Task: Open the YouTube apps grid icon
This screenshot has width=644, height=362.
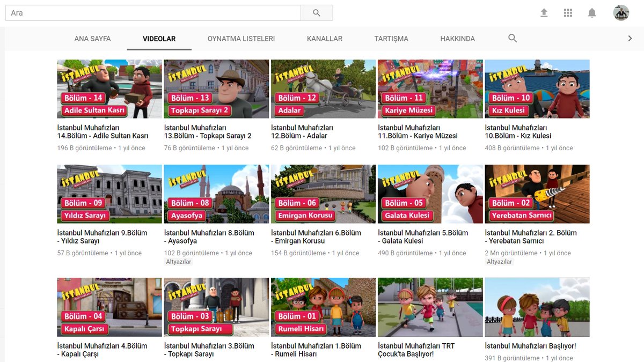Action: (x=568, y=13)
